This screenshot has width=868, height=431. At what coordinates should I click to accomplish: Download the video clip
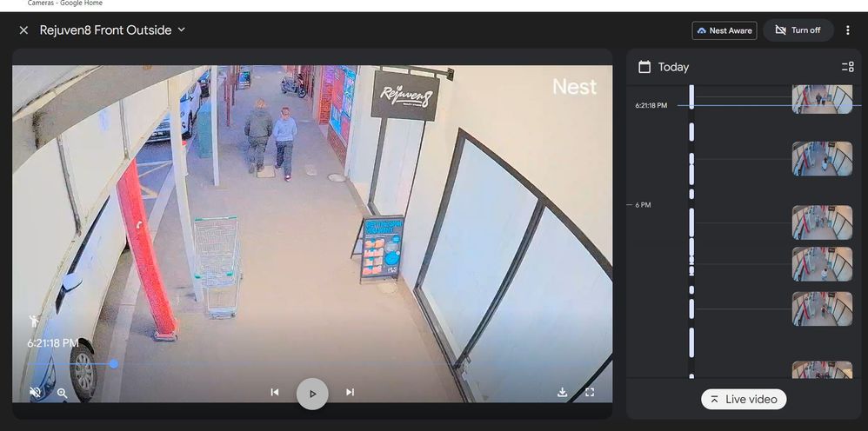[x=563, y=393]
